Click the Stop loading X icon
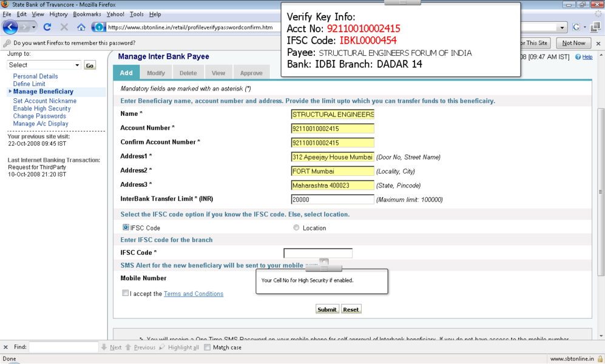 pyautogui.click(x=64, y=27)
